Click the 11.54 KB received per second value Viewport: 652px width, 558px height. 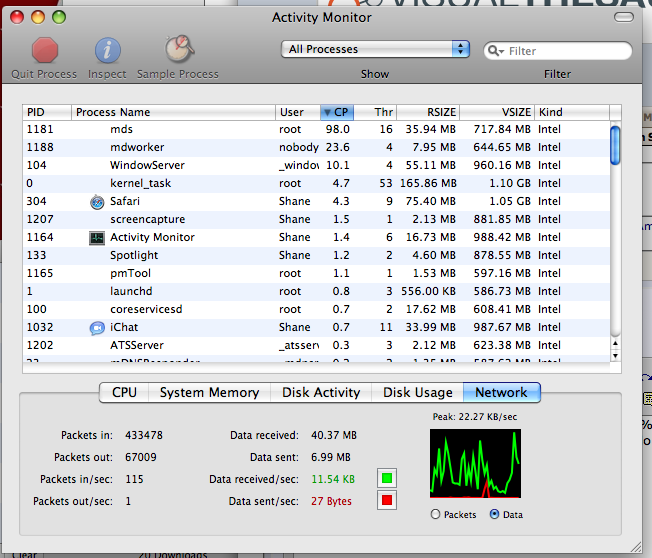tap(333, 479)
